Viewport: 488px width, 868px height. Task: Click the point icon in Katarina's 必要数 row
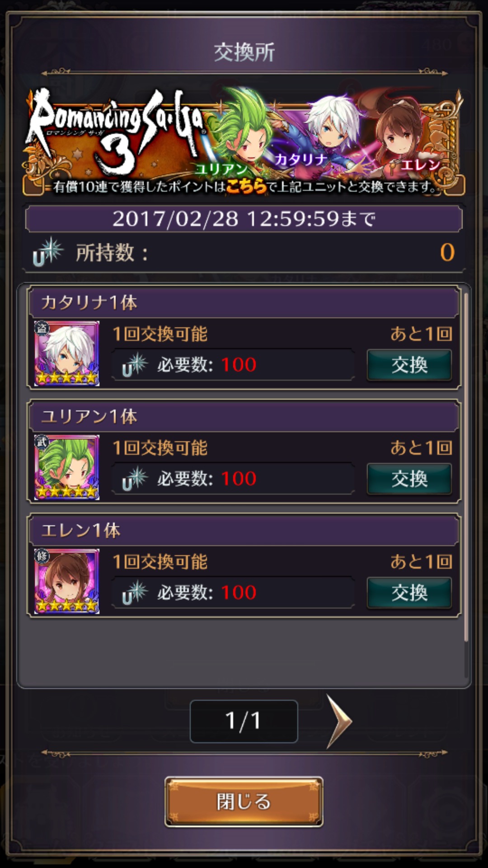click(x=135, y=365)
